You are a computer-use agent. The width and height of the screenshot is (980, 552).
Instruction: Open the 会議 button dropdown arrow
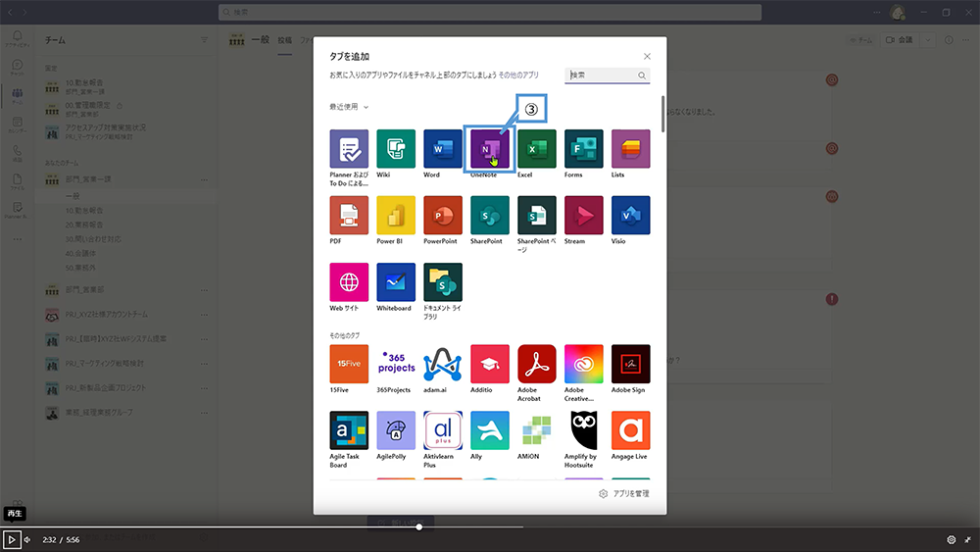927,40
